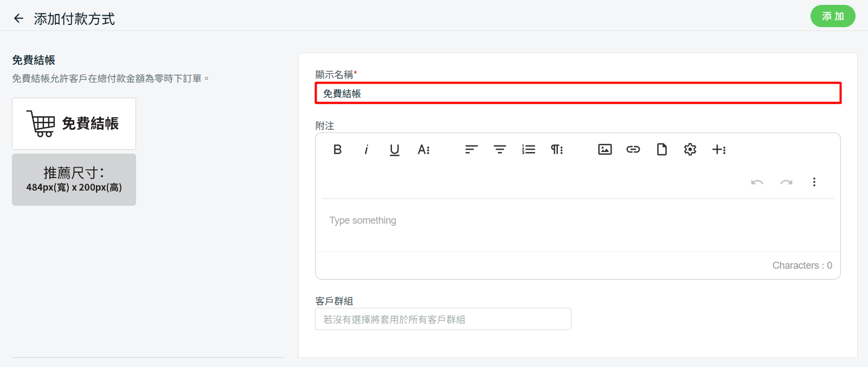The image size is (868, 367).
Task: Set text alignment to left
Action: [x=471, y=149]
